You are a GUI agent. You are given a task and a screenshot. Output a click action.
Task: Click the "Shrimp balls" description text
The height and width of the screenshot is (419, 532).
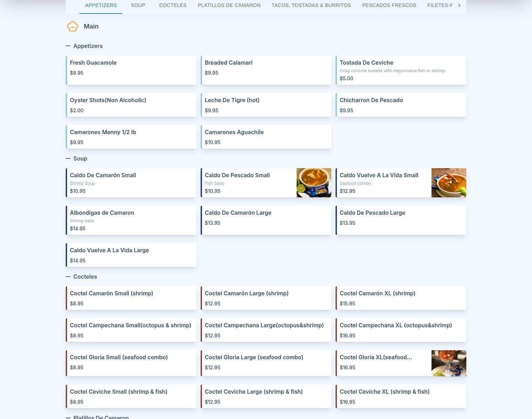tap(82, 221)
